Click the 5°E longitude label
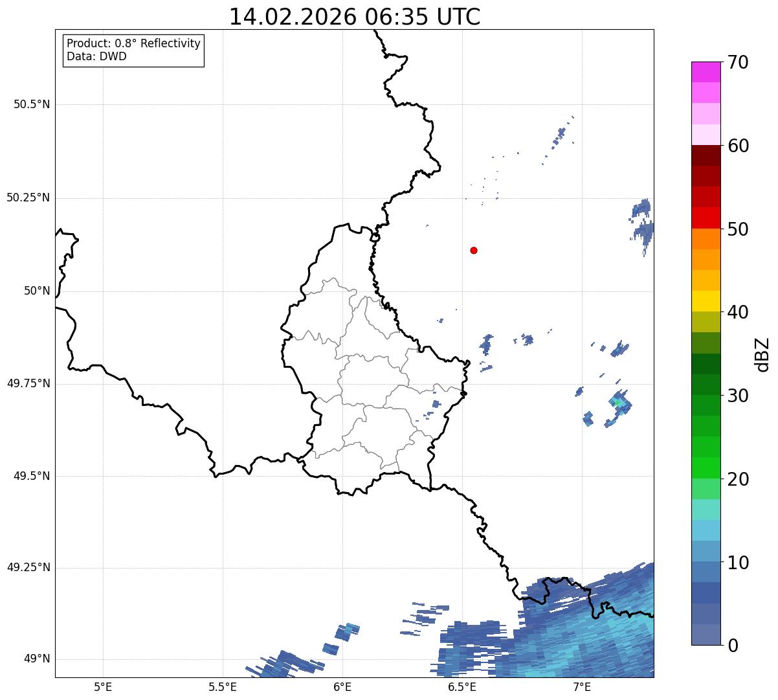 click(x=103, y=686)
